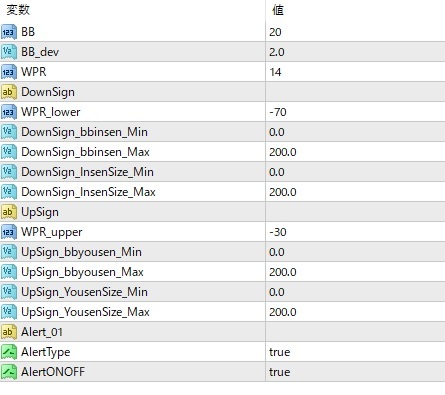Click the integer icon next to WPR
445x395 pixels.
click(9, 72)
